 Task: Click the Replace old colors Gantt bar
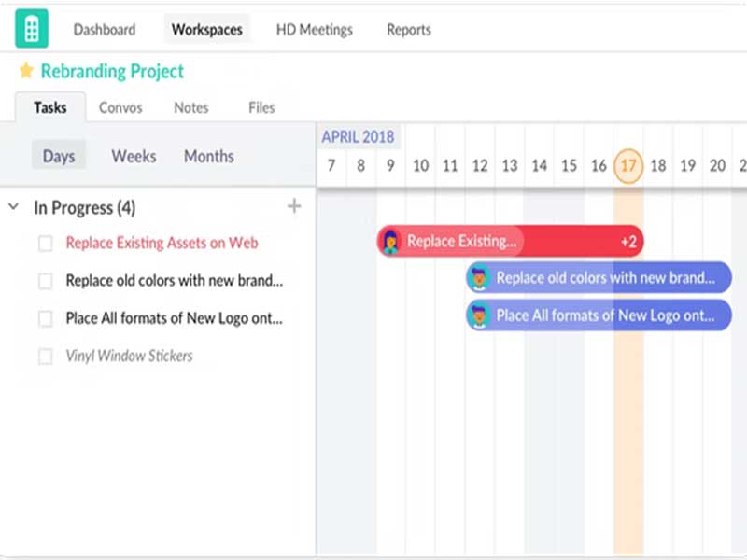(x=599, y=278)
